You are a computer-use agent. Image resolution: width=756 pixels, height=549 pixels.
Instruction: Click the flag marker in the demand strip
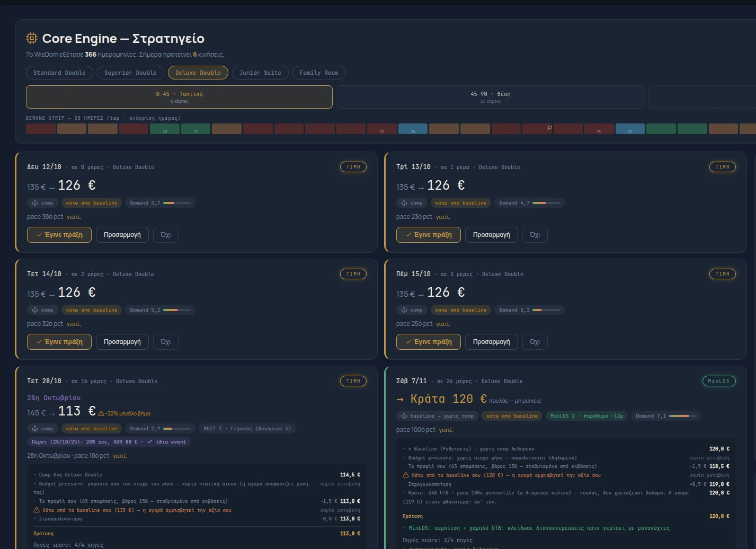549,127
